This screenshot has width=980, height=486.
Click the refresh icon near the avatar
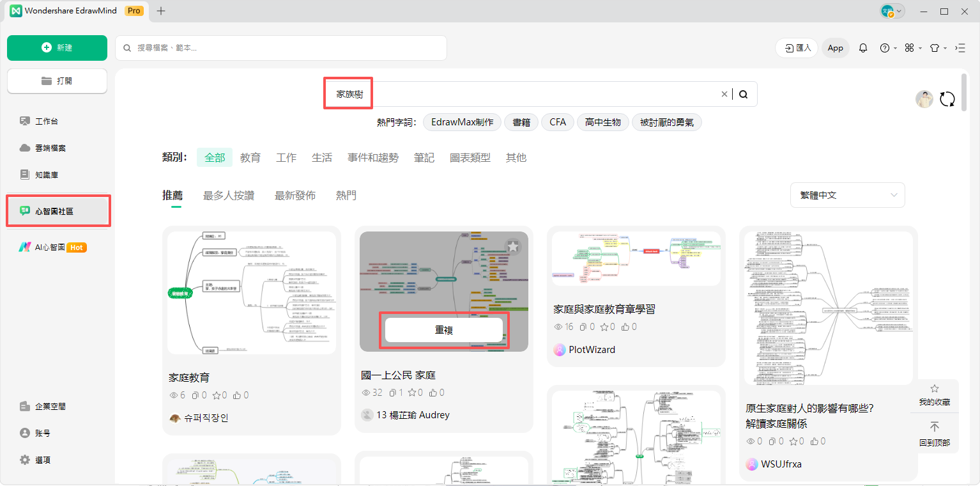[947, 98]
